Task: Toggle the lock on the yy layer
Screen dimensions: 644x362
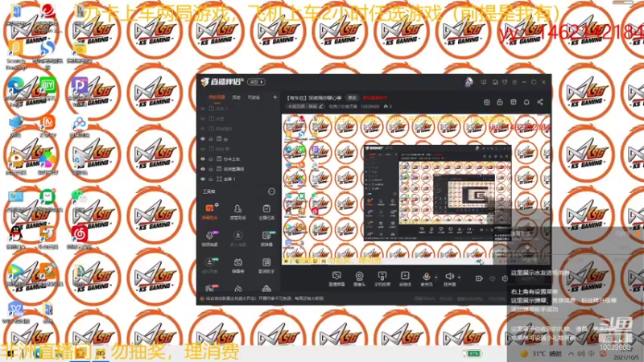Action: pyautogui.click(x=211, y=139)
